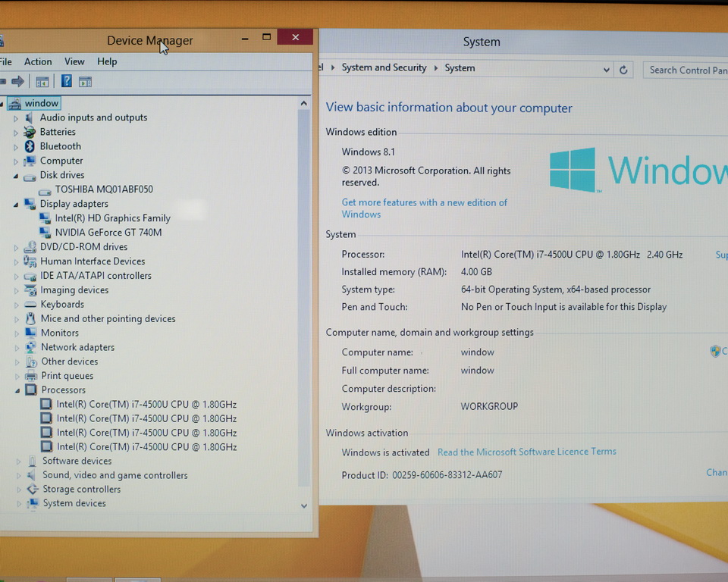The image size is (728, 582).
Task: Expand the System devices node arrow
Action: pyautogui.click(x=18, y=504)
